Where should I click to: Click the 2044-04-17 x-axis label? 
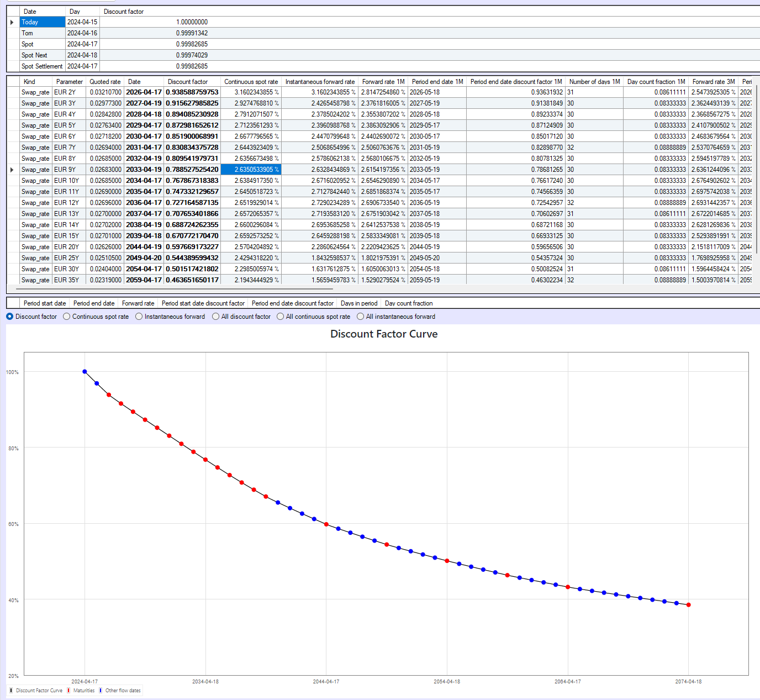tap(326, 682)
